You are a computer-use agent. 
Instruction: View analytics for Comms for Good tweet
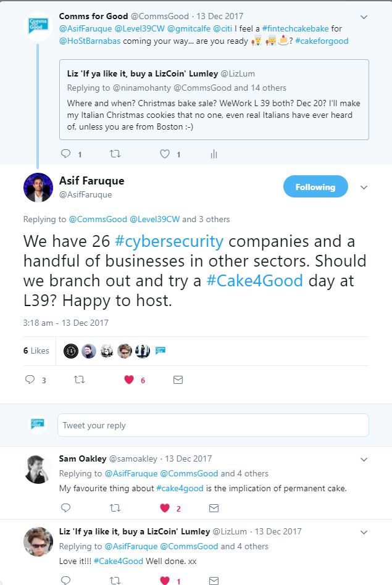214,154
